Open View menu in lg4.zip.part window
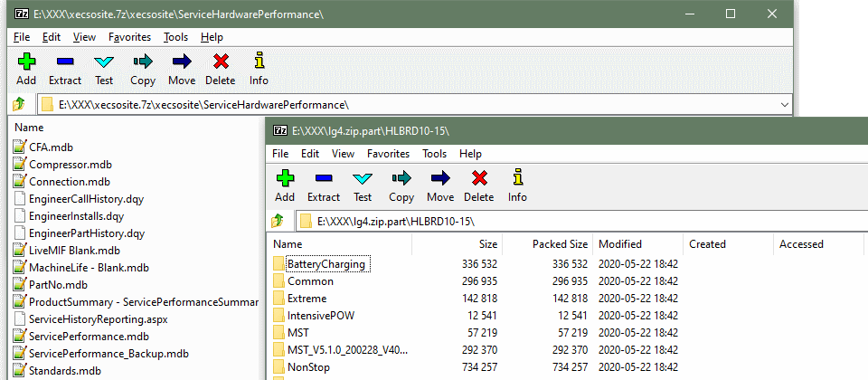This screenshot has height=380, width=868. coord(344,154)
